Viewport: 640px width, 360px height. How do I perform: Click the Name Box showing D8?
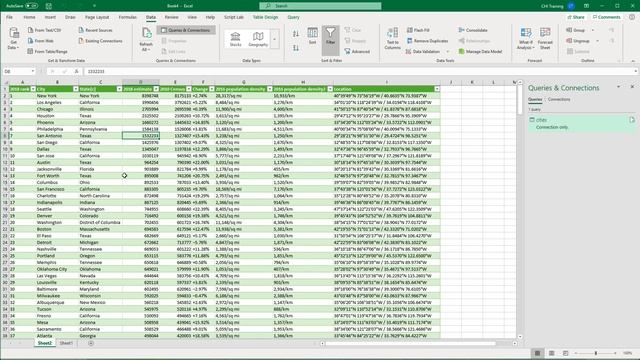click(19, 71)
